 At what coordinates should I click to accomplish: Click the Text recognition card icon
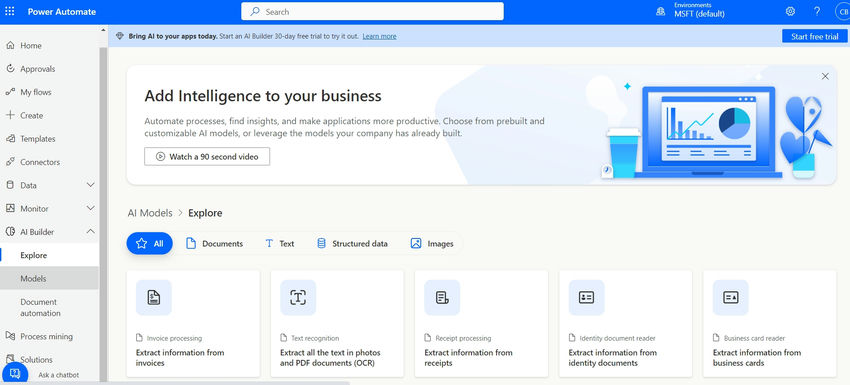[x=298, y=297]
